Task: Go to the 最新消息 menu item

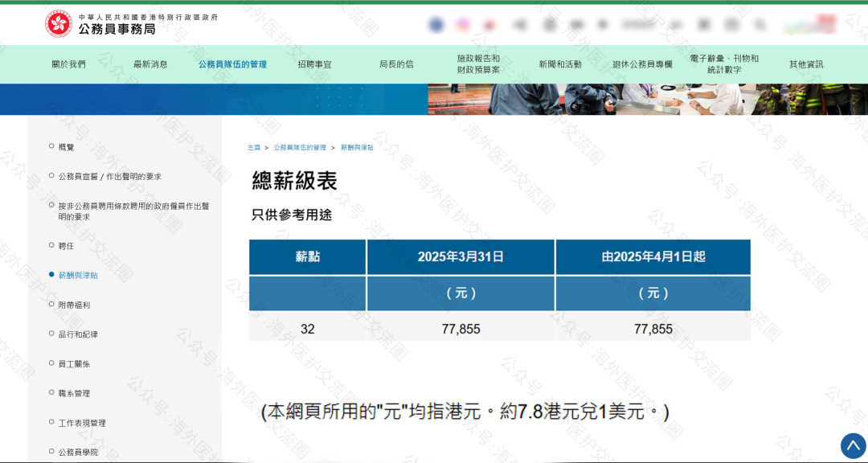Action: tap(150, 64)
